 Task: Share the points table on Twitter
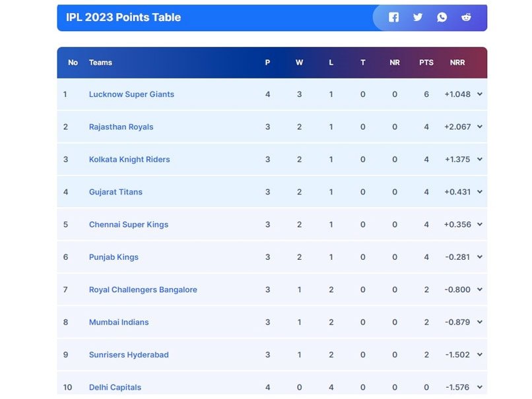pos(418,17)
